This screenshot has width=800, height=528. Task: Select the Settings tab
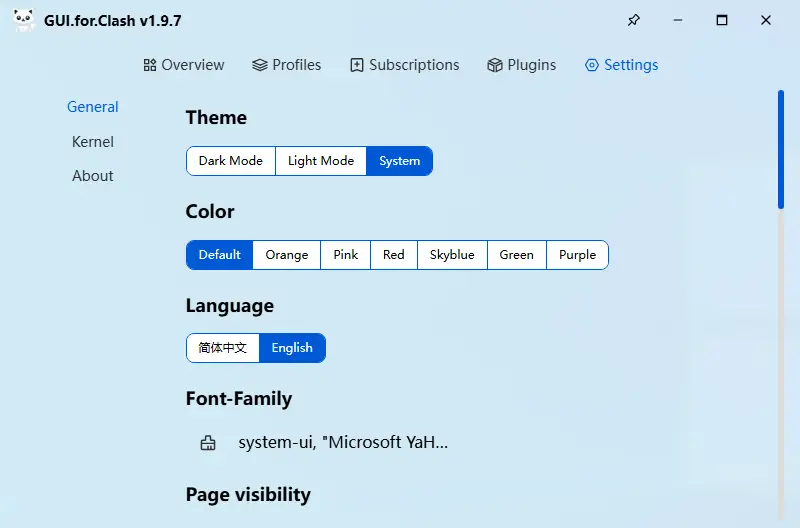pyautogui.click(x=621, y=65)
